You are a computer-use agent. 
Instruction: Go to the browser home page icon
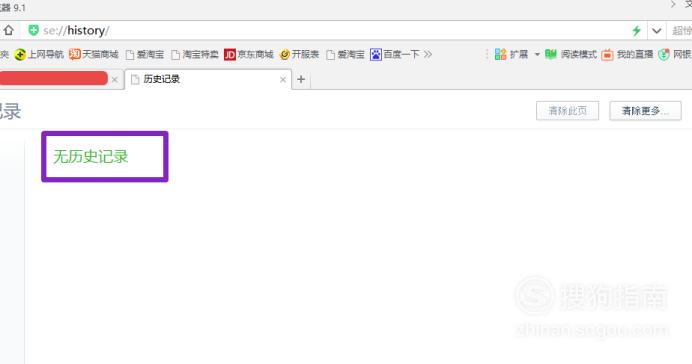point(8,30)
